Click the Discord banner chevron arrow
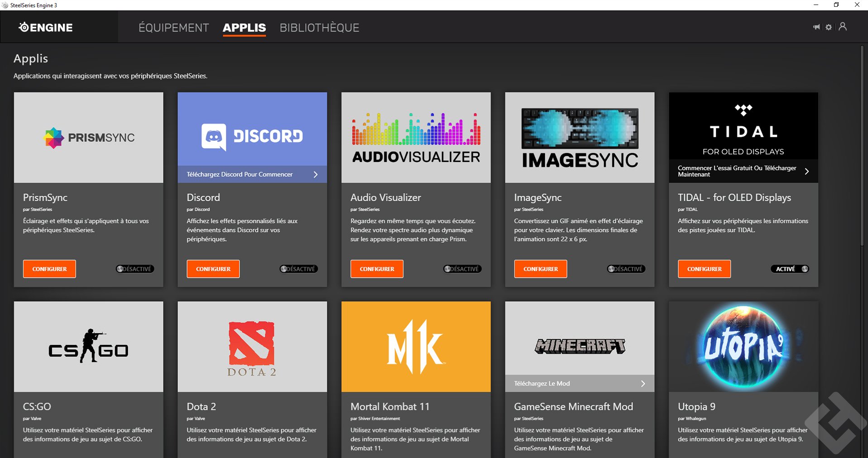The width and height of the screenshot is (868, 458). [316, 174]
